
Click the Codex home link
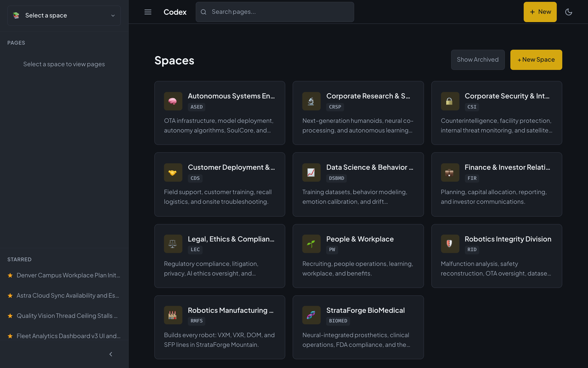pyautogui.click(x=175, y=12)
